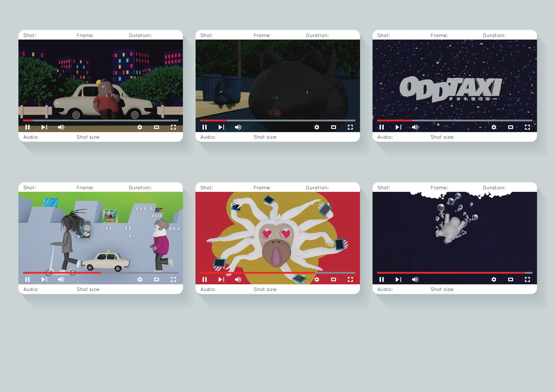Click Shot size field under scooter frame
This screenshot has width=555, height=392.
tap(88, 289)
